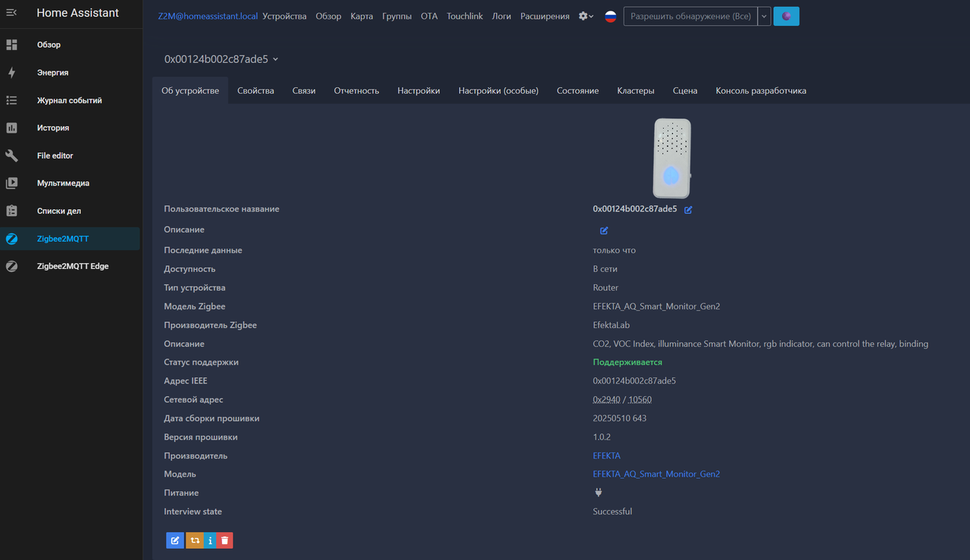Open Мультимедиа play icon in sidebar

tap(11, 183)
